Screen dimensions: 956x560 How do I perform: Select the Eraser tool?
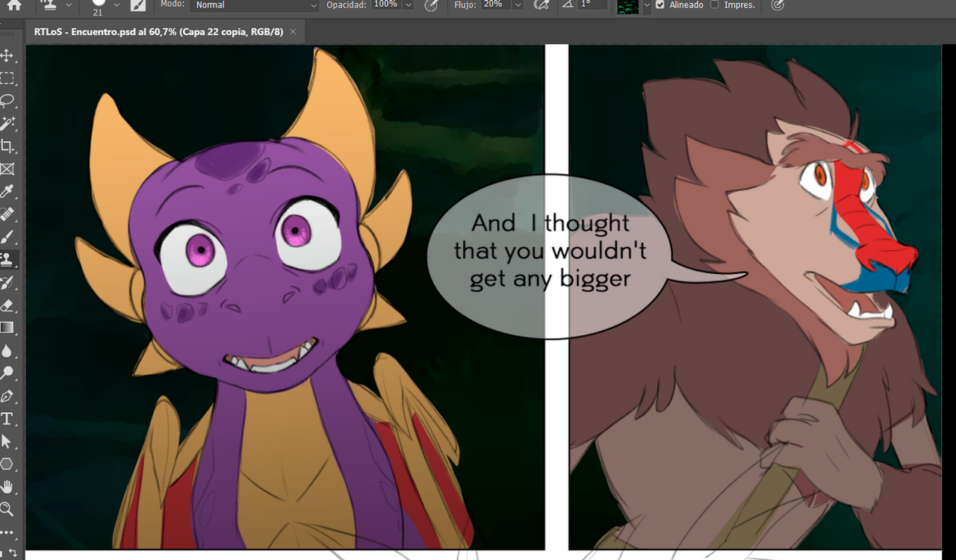pos(7,305)
